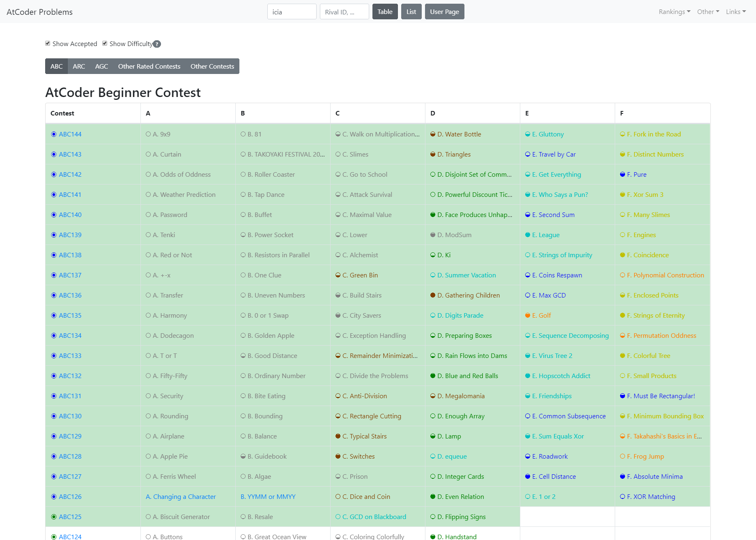756x540 pixels.
Task: Open problem E. 1 or 2
Action: (544, 497)
